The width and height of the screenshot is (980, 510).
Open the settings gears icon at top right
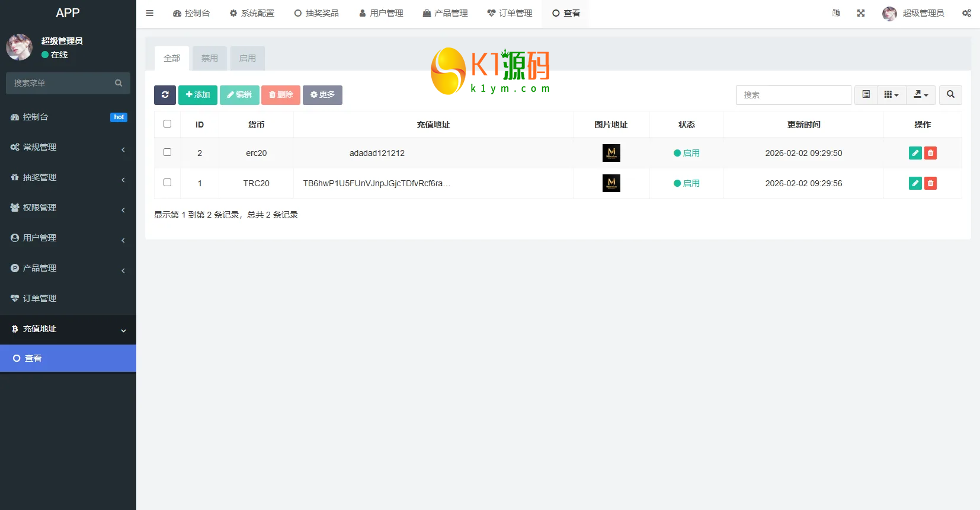coord(966,13)
